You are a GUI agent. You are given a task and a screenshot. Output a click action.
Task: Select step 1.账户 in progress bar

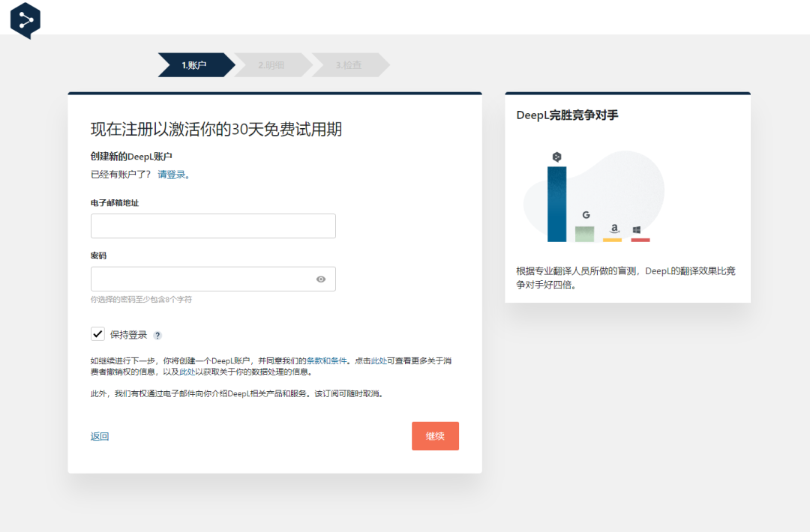coord(196,65)
